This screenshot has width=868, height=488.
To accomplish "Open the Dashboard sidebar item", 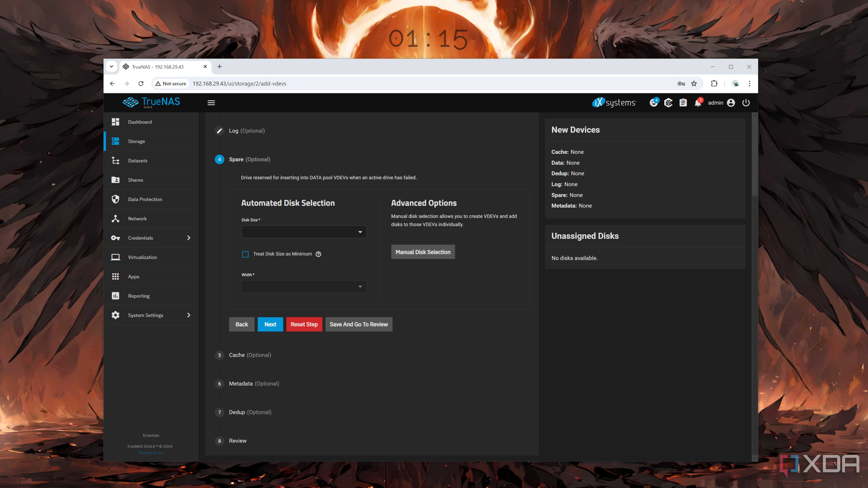I will (x=151, y=122).
